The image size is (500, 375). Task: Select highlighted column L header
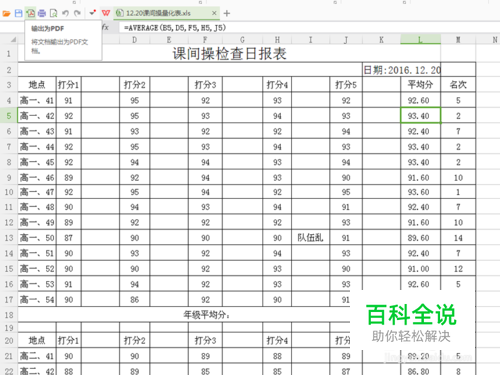pyautogui.click(x=420, y=40)
